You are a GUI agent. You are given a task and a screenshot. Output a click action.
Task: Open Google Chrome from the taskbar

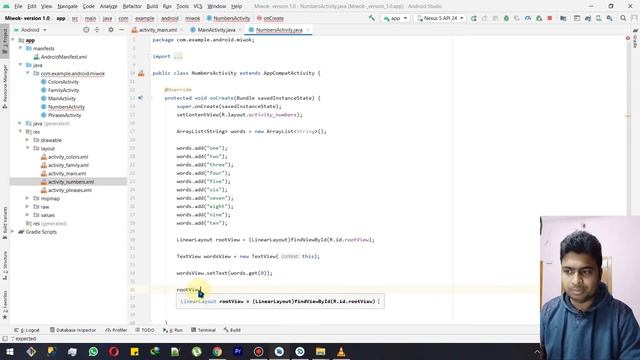pos(217,351)
